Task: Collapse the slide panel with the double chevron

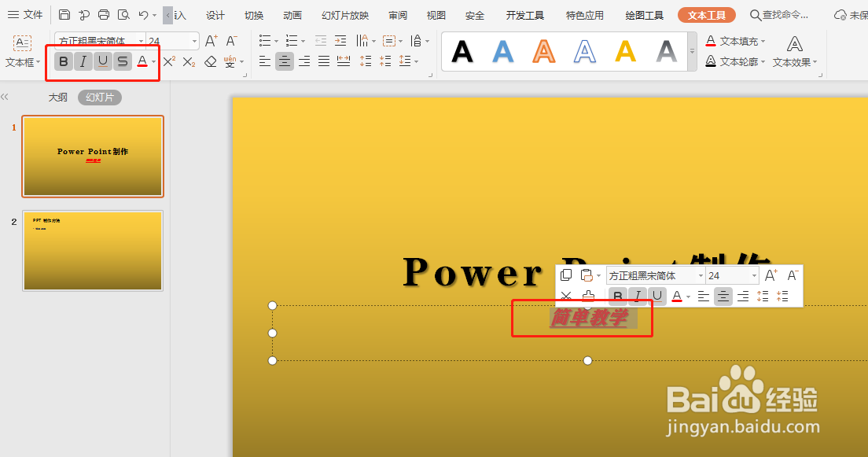Action: 5,97
